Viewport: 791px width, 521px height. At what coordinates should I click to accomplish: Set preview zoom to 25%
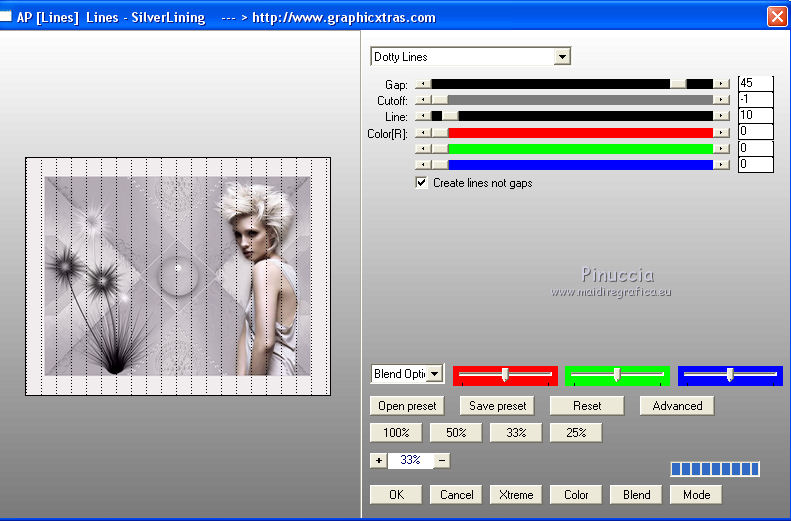pos(576,433)
